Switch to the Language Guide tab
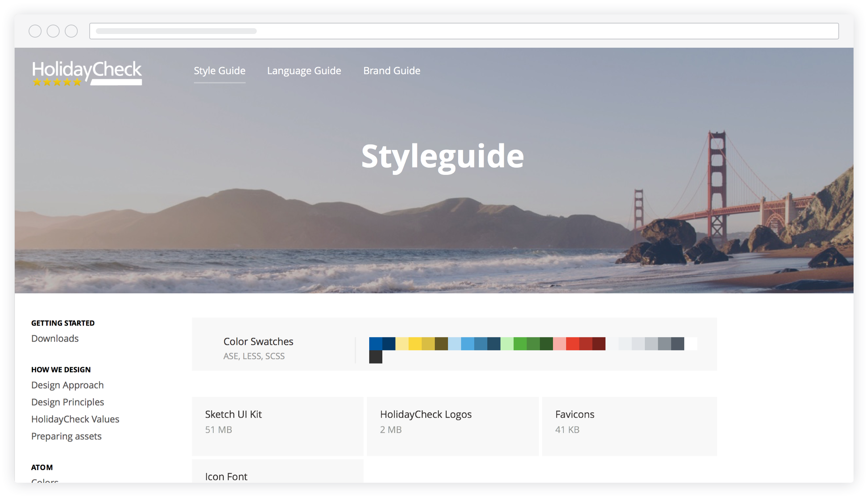 [304, 70]
